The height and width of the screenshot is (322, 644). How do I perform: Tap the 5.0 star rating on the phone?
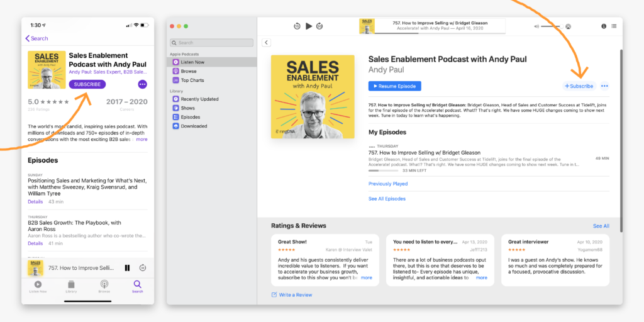point(48,102)
